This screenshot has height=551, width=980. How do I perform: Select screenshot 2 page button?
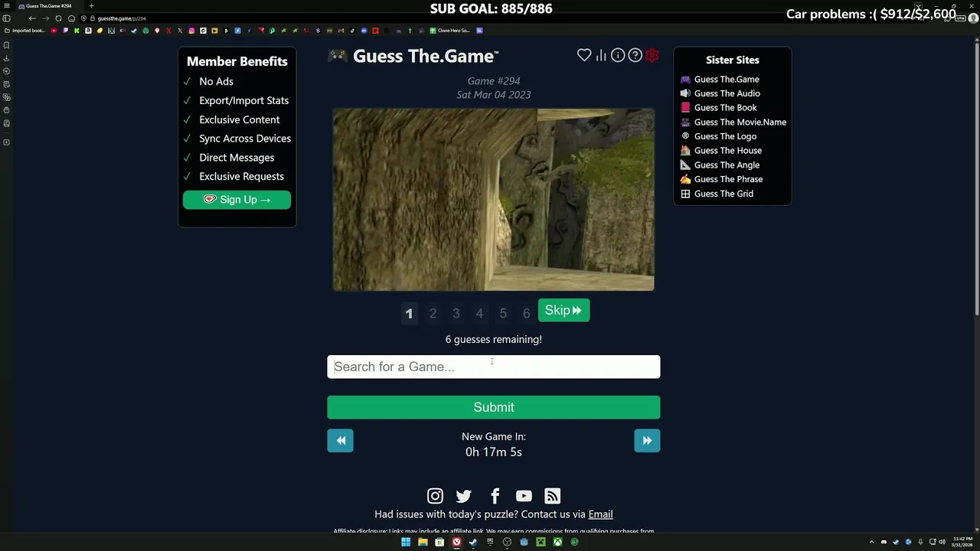[433, 314]
